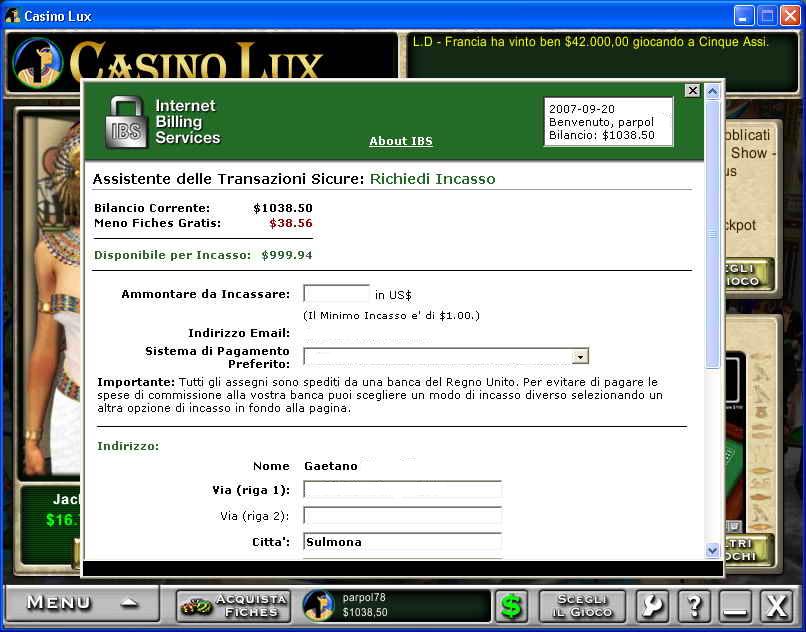This screenshot has width=806, height=632.
Task: Click the Acquista Fiches button
Action: [x=234, y=605]
